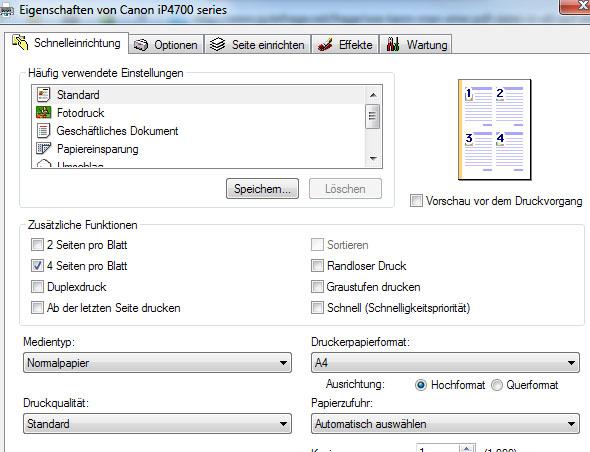Select Standard in frequently used settings

[199, 94]
